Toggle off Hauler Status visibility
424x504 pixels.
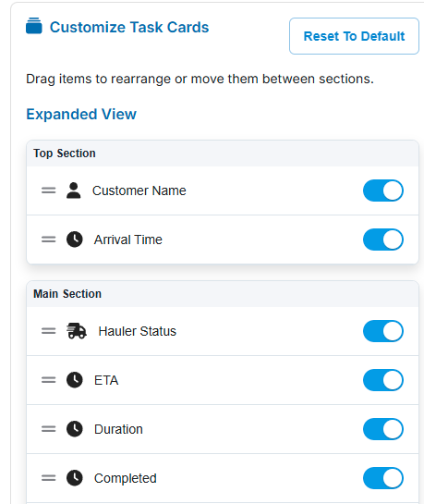coord(383,331)
